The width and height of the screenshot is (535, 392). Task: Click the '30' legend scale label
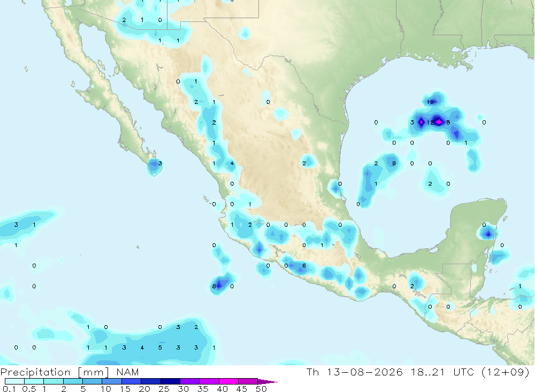coord(183,389)
